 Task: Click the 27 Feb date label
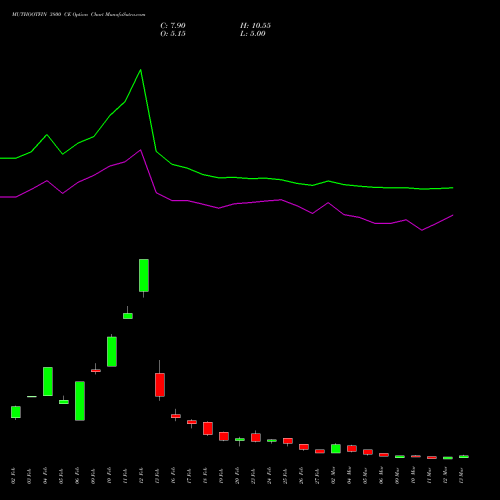pos(317,476)
